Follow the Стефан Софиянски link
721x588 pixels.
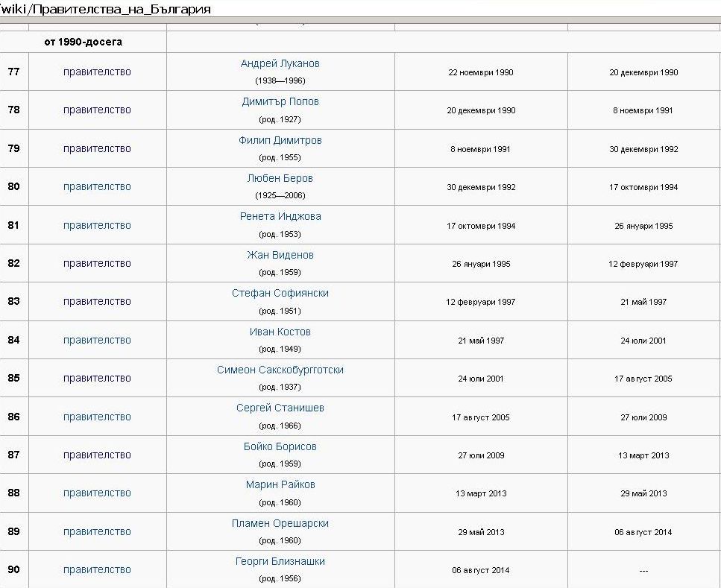(x=280, y=294)
